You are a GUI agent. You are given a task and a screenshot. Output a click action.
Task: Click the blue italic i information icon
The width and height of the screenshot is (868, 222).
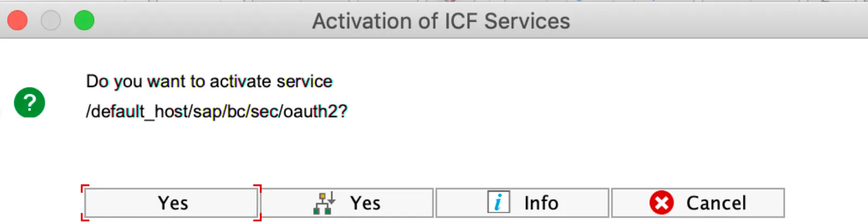498,203
